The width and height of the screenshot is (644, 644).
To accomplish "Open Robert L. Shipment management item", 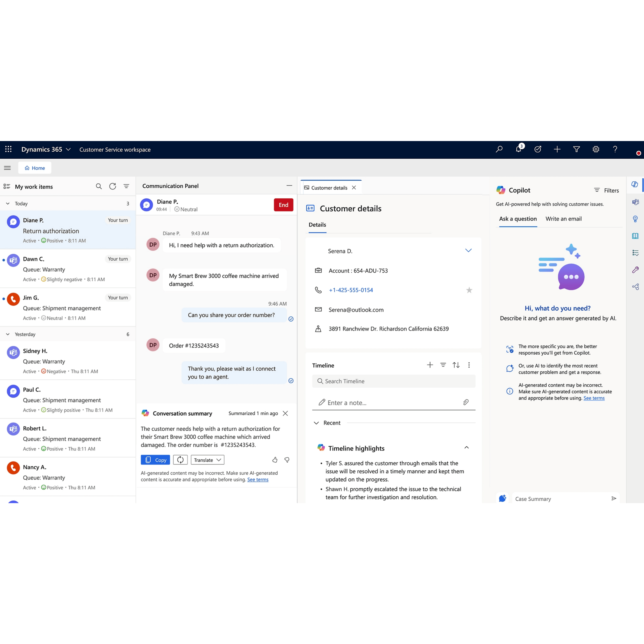I will click(68, 438).
